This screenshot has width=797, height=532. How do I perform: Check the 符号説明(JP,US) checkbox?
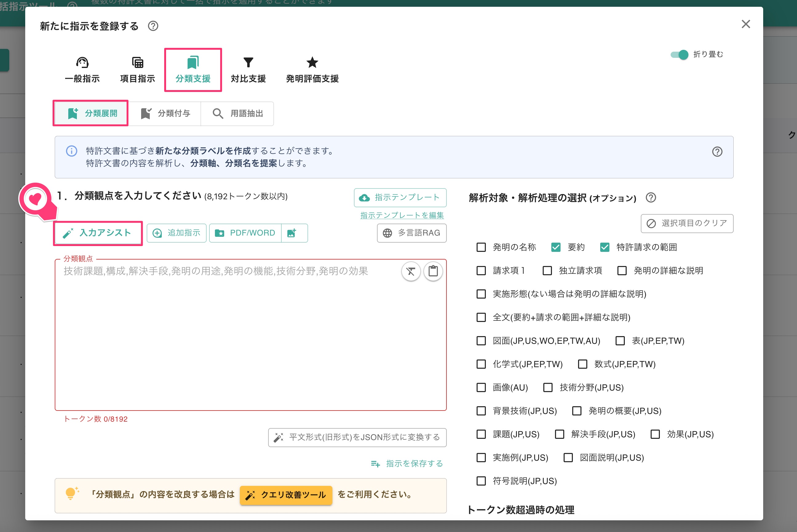pyautogui.click(x=481, y=481)
